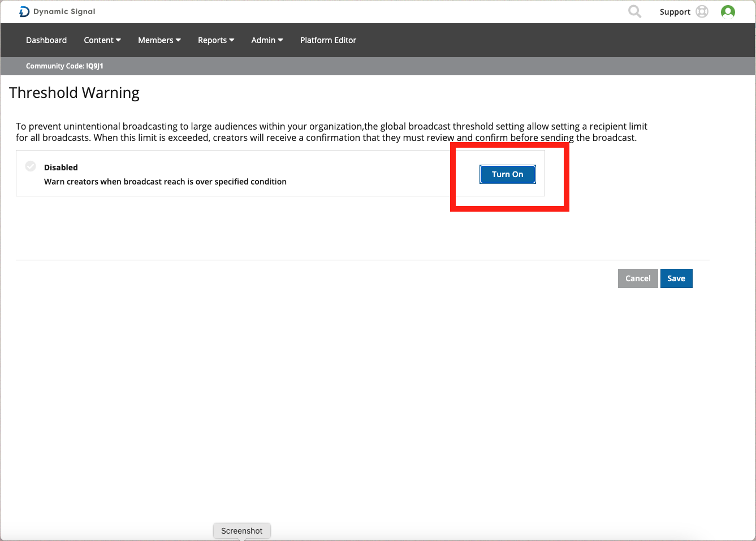Image resolution: width=756 pixels, height=541 pixels.
Task: Click the Threshold Warning page heading
Action: pos(74,93)
